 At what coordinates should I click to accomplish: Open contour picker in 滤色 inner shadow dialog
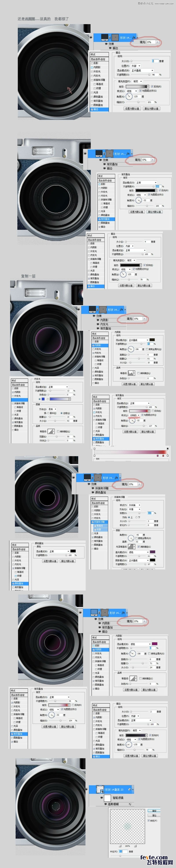(x=133, y=678)
